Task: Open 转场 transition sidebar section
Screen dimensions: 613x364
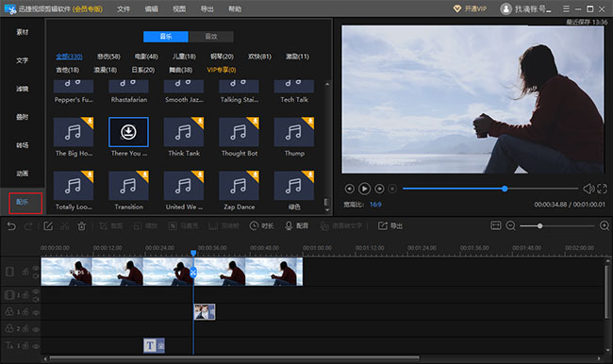Action: click(x=23, y=145)
